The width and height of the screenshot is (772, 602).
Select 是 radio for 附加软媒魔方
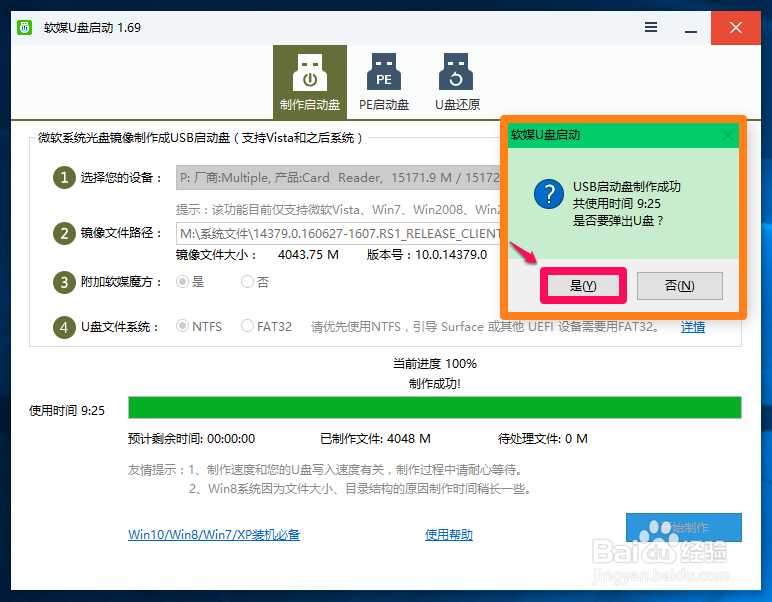tap(183, 282)
